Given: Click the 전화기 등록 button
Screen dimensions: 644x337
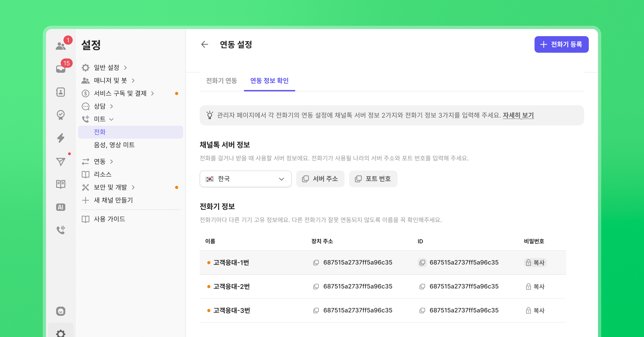Looking at the screenshot, I should pos(561,44).
